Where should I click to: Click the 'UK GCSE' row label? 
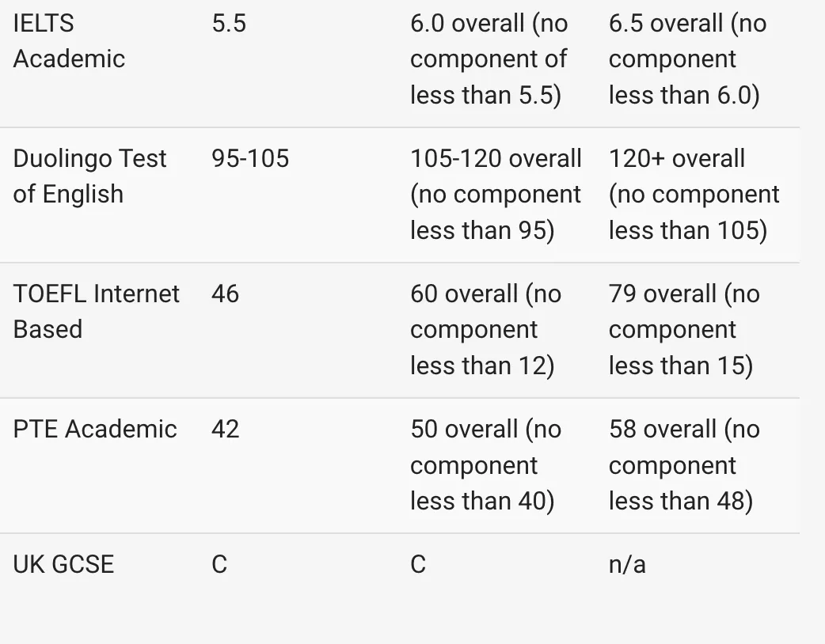click(x=63, y=564)
